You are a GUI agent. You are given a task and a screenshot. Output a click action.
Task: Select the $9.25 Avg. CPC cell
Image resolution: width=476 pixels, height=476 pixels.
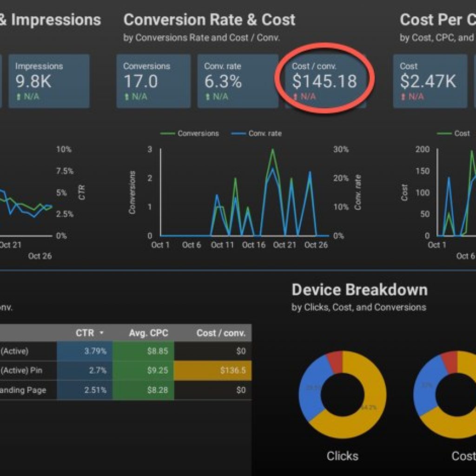tap(143, 370)
